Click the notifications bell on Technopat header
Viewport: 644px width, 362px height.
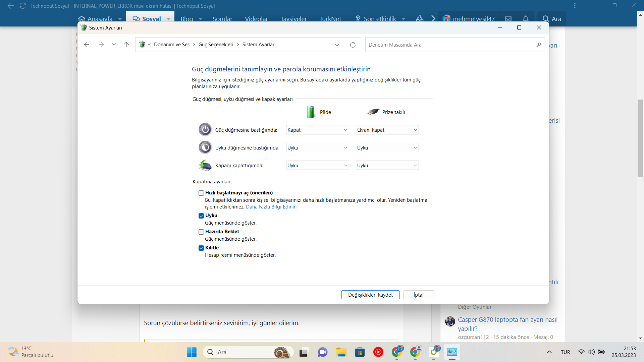click(526, 19)
